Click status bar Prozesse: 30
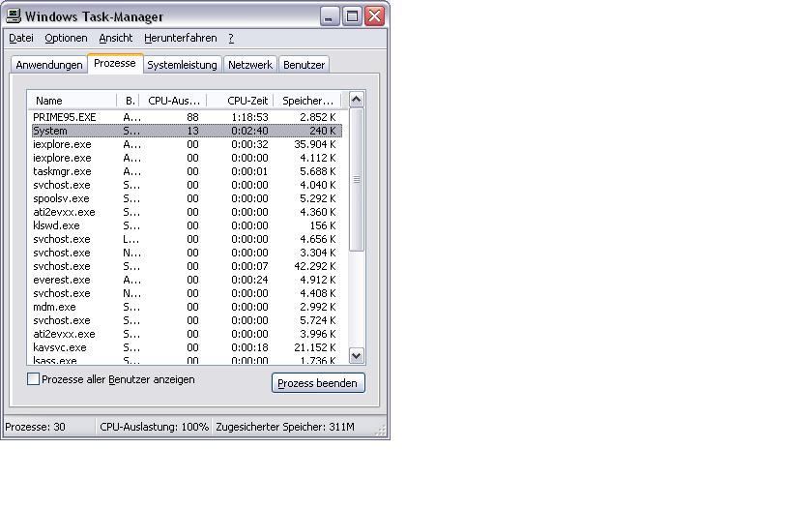Image resolution: width=812 pixels, height=508 pixels. pyautogui.click(x=35, y=427)
